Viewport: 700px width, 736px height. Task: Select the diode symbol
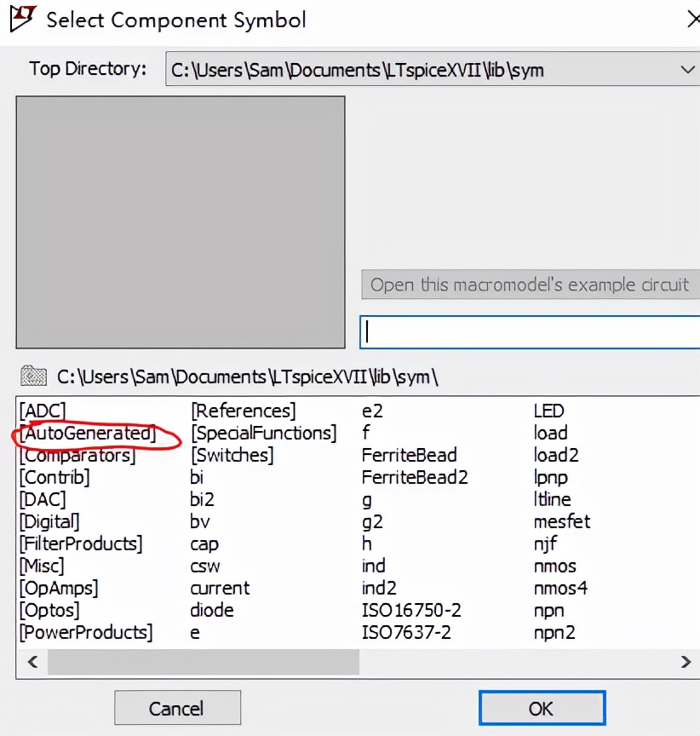point(211,610)
